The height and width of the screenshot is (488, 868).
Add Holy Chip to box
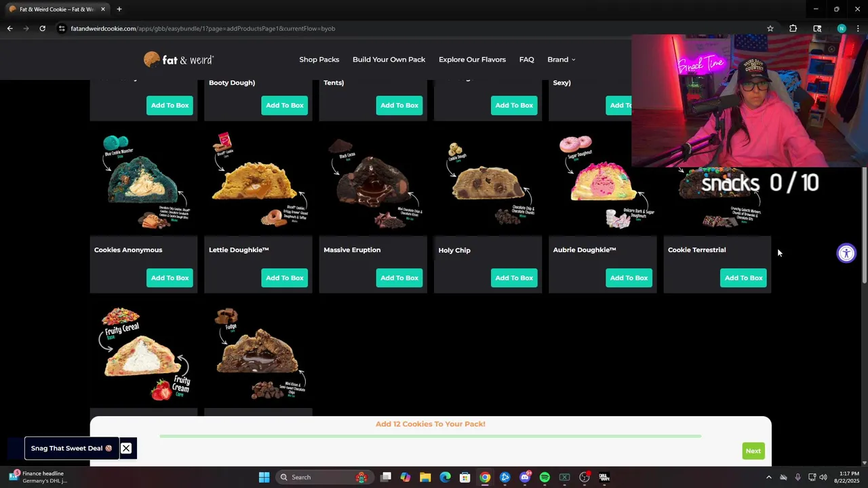click(514, 278)
